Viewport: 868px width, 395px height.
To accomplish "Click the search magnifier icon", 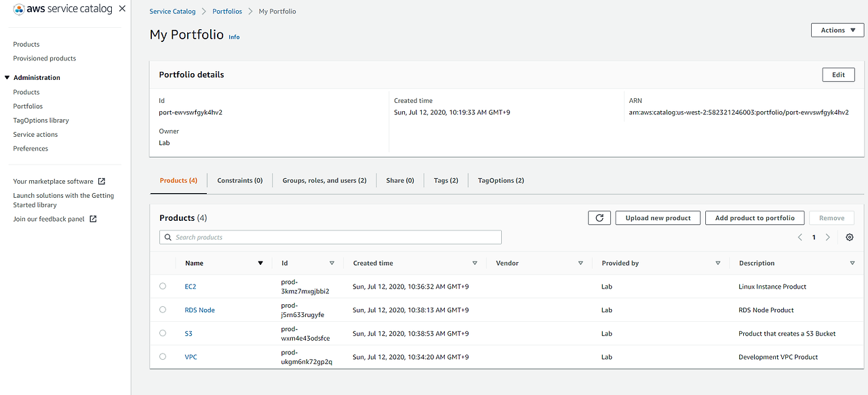I will [167, 237].
